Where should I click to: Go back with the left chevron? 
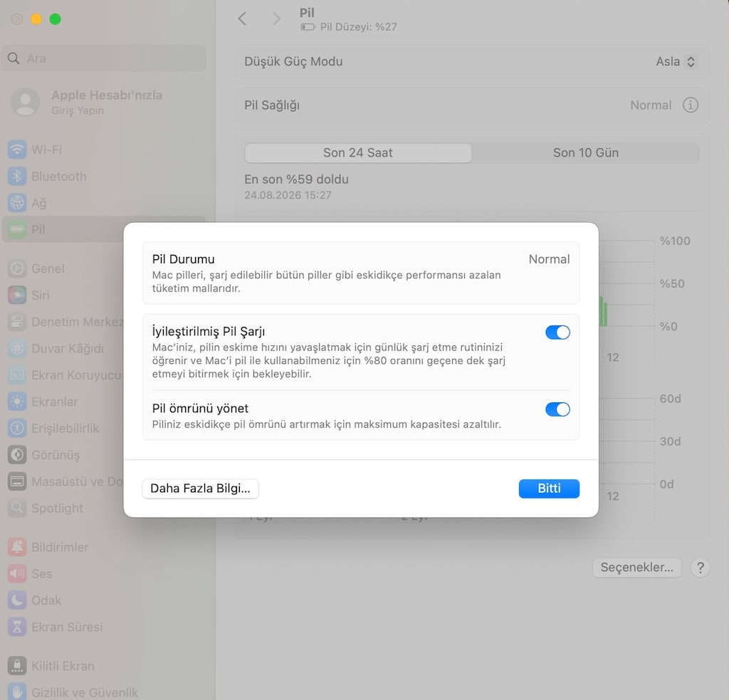[242, 19]
